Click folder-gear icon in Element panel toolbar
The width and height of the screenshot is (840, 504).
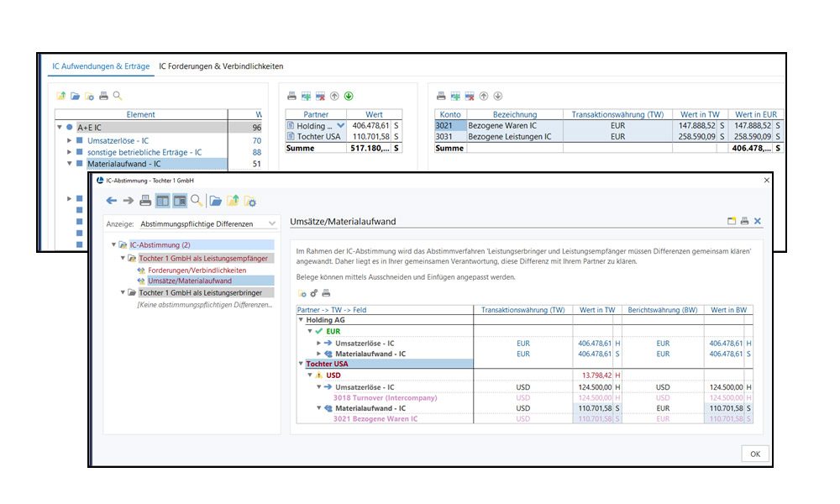pyautogui.click(x=90, y=97)
